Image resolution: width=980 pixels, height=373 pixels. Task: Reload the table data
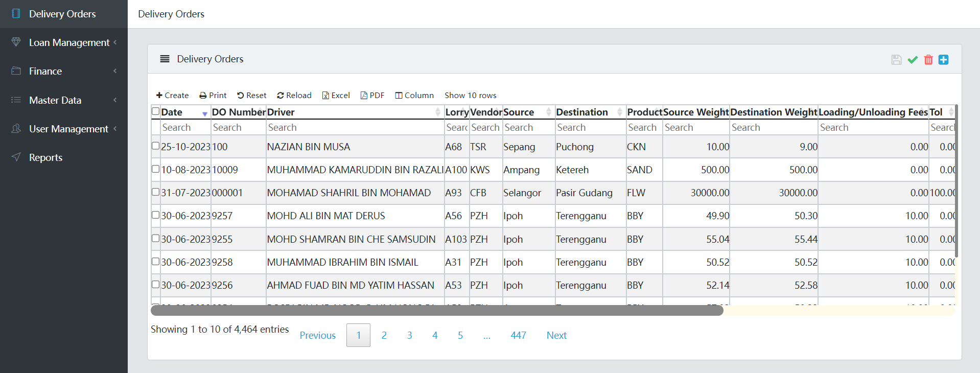click(294, 96)
